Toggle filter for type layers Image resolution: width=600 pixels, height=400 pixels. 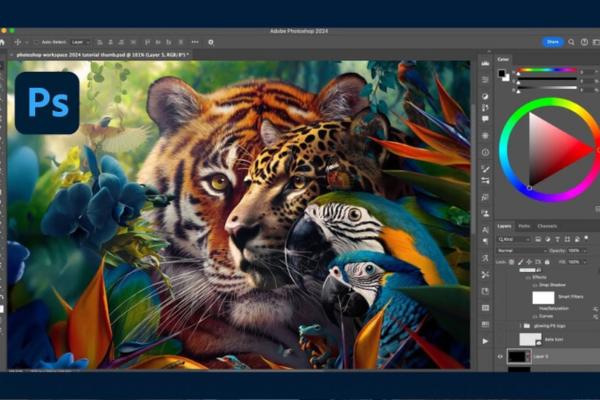pyautogui.click(x=557, y=239)
